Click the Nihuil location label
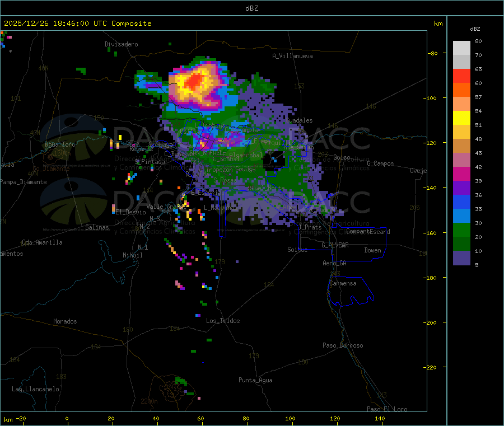The width and height of the screenshot is (504, 426). click(x=133, y=255)
